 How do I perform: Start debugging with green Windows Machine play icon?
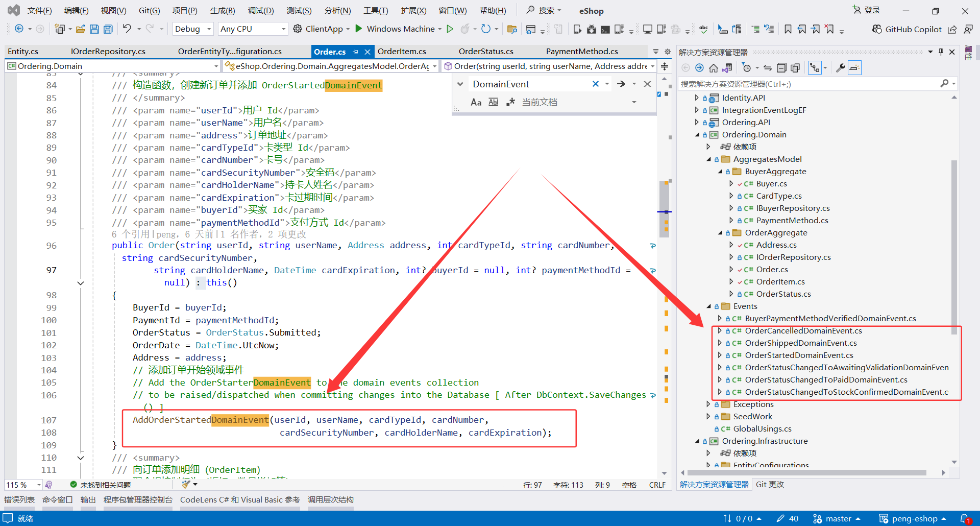359,29
